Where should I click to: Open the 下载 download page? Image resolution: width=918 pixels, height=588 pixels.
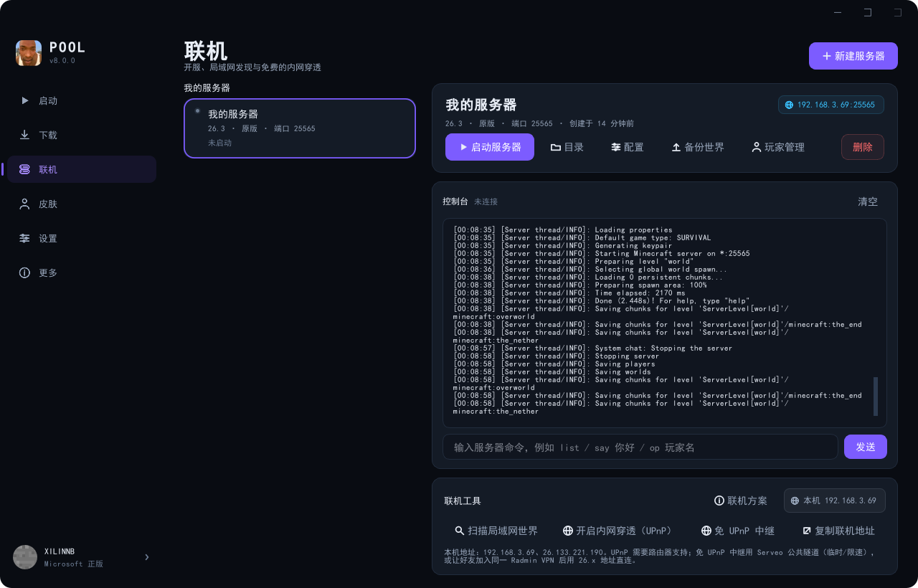click(82, 136)
